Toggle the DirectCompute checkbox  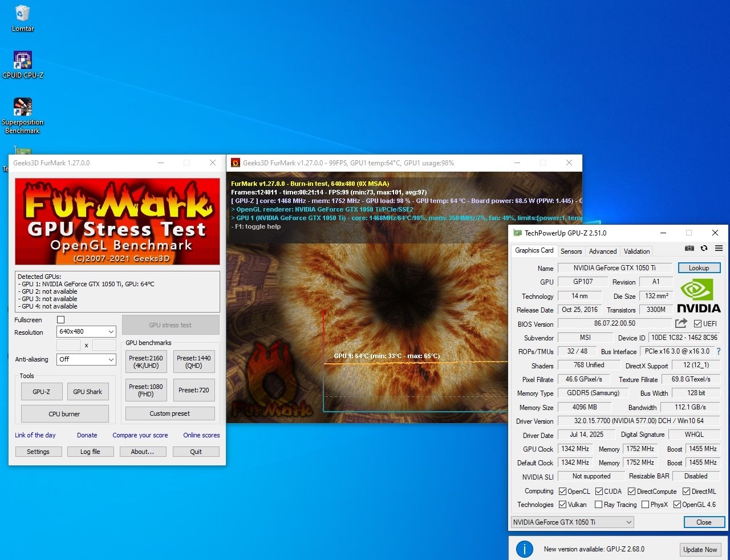[631, 491]
